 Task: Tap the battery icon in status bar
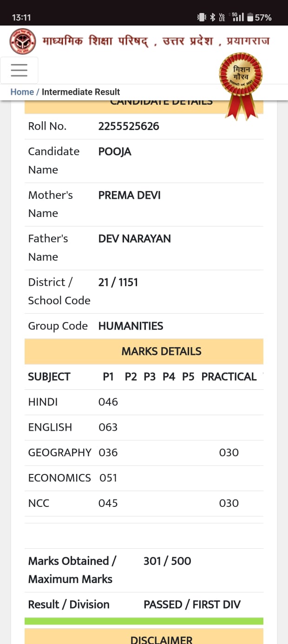click(250, 18)
